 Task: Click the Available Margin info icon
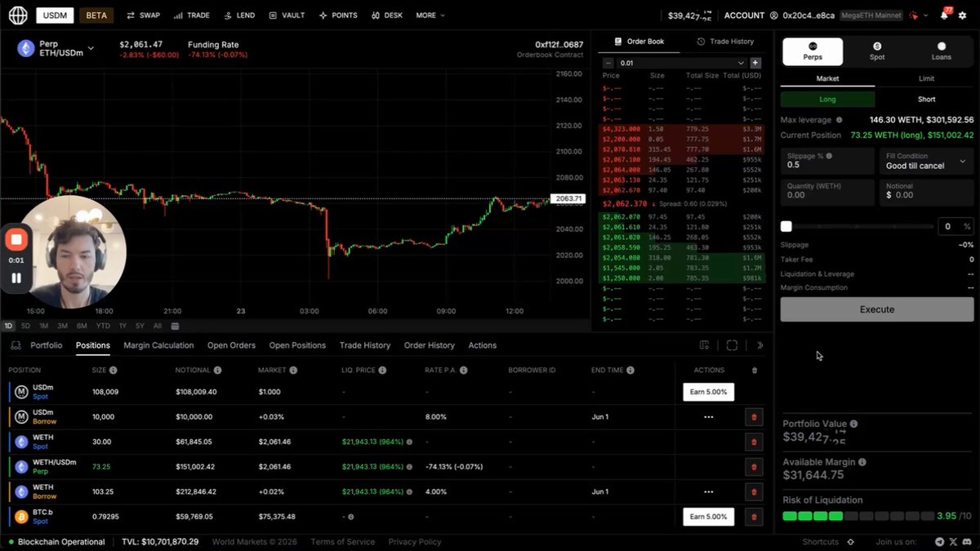(862, 462)
